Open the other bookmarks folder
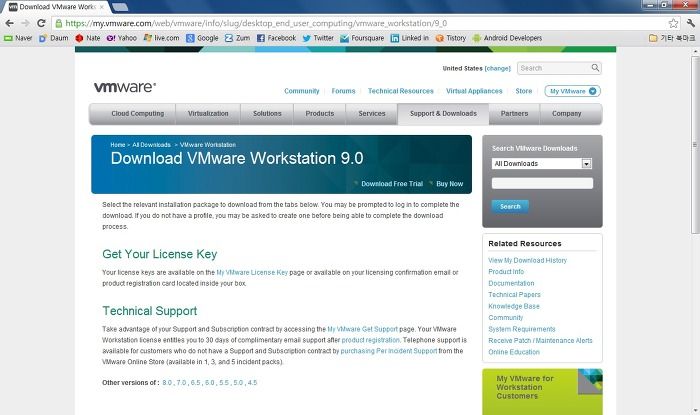 pos(672,38)
